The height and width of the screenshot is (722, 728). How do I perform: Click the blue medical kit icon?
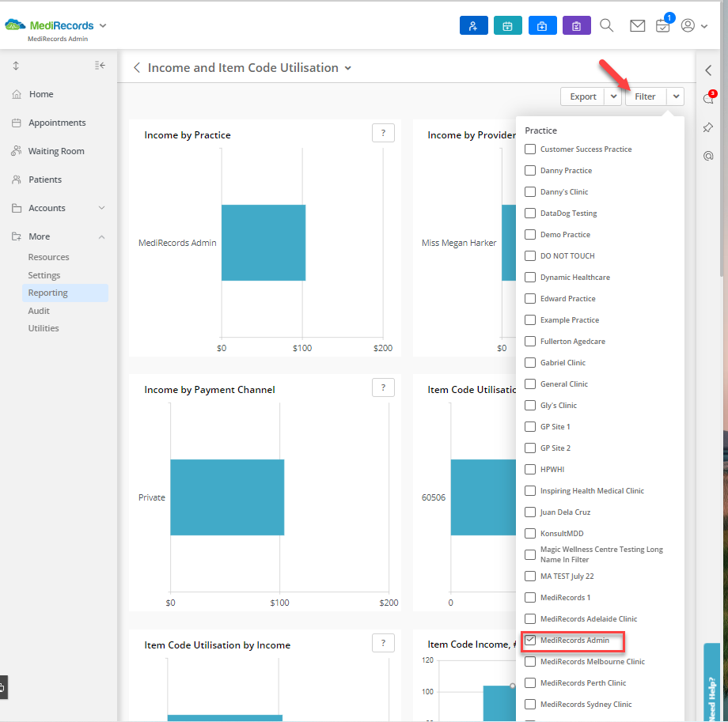pos(542,25)
